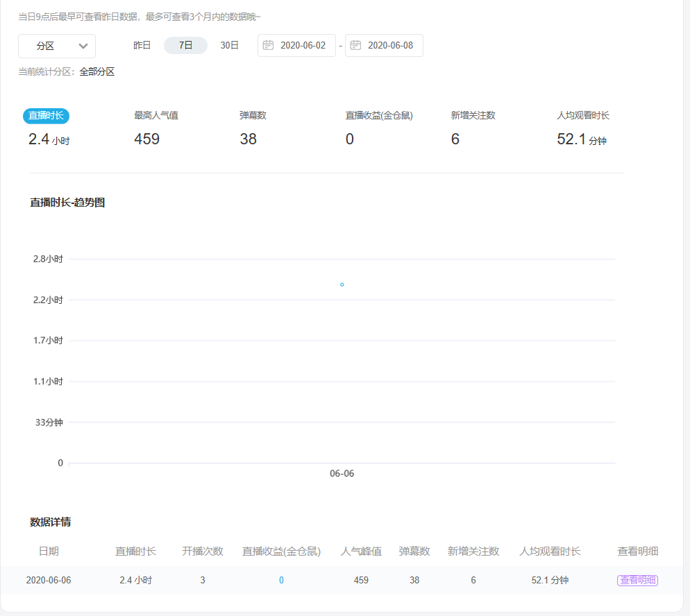The width and height of the screenshot is (690, 616).
Task: Switch to 人均观看时长 metric
Action: click(x=583, y=116)
